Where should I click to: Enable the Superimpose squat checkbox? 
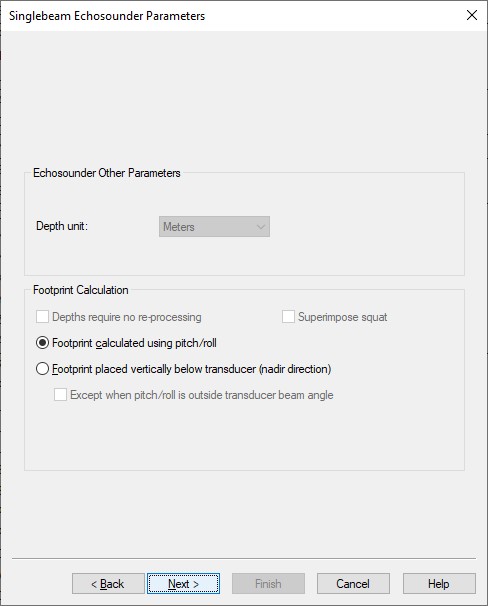(x=288, y=317)
